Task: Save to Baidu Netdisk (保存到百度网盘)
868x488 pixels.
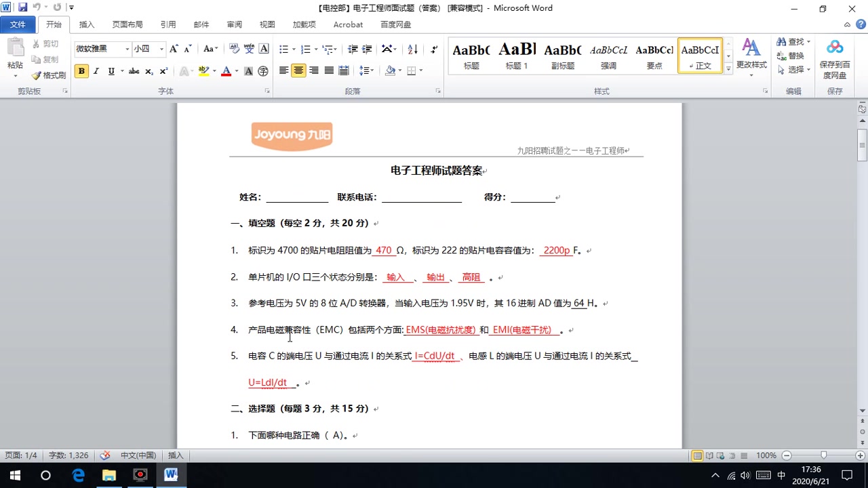Action: coord(835,58)
